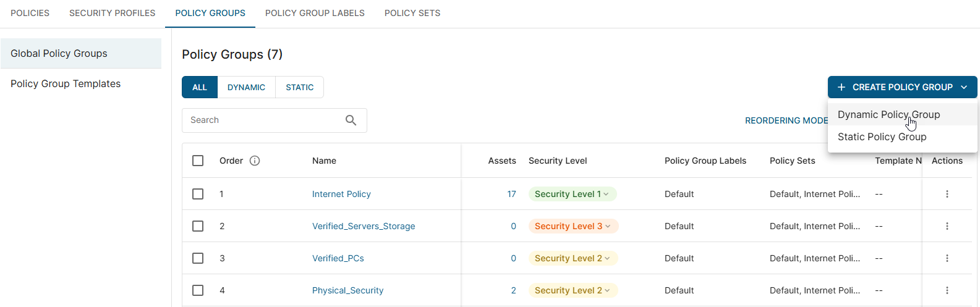Screen dimensions: 980x307
Task: Open actions menu for Internet Policy row
Action: coord(947,194)
